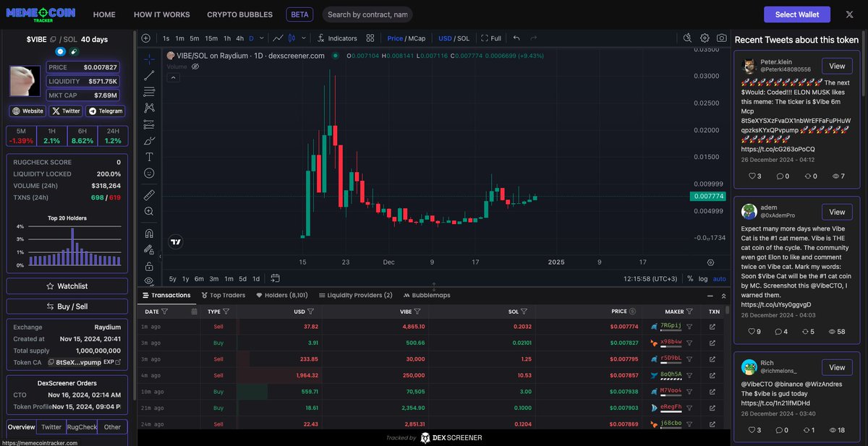This screenshot has height=446, width=868.
Task: Click the Buy / Sell button
Action: coord(67,306)
